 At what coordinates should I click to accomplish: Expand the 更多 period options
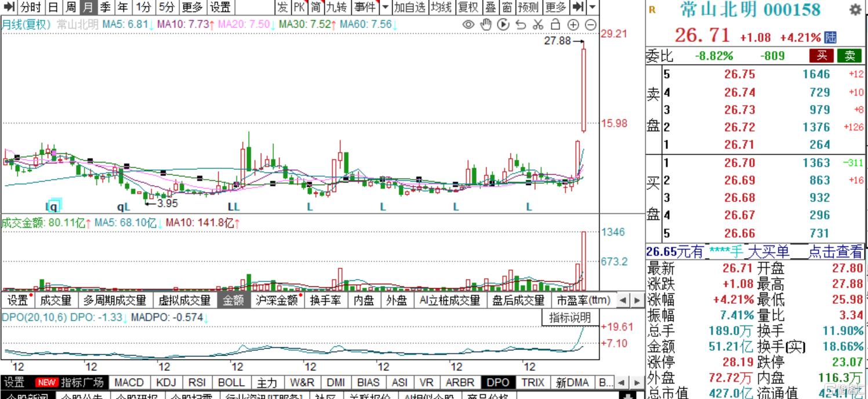coord(192,7)
